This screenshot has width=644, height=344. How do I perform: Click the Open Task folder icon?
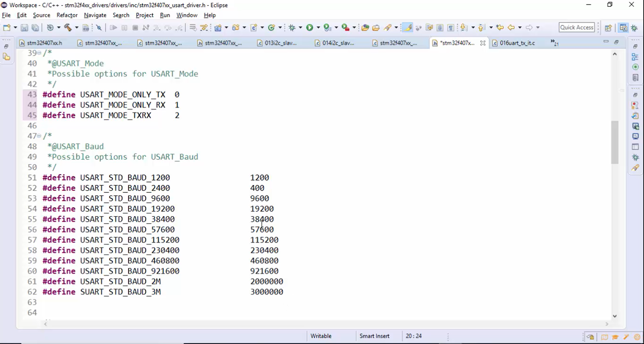(376, 28)
